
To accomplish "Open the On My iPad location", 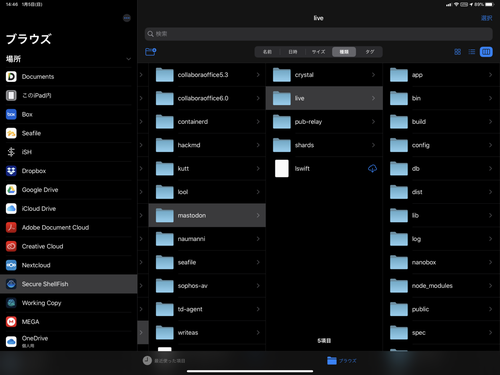I will click(68, 96).
